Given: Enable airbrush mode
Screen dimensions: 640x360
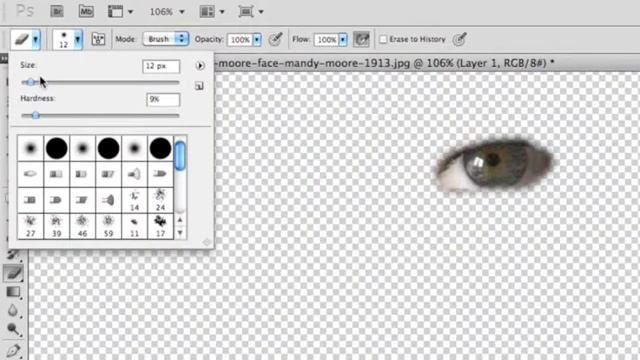Looking at the screenshot, I should coord(361,40).
